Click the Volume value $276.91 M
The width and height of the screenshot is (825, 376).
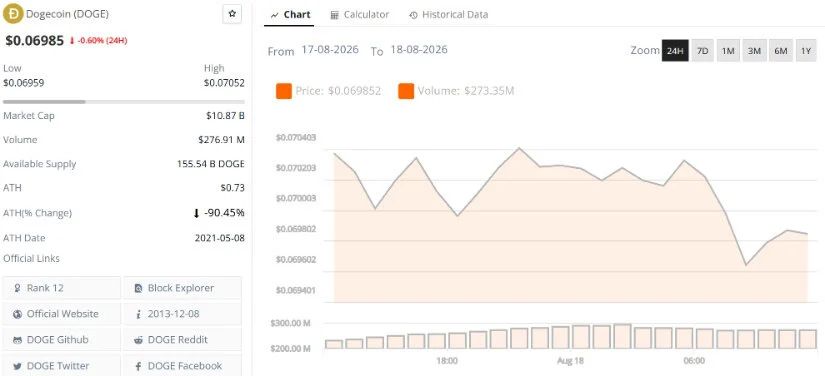pos(222,140)
